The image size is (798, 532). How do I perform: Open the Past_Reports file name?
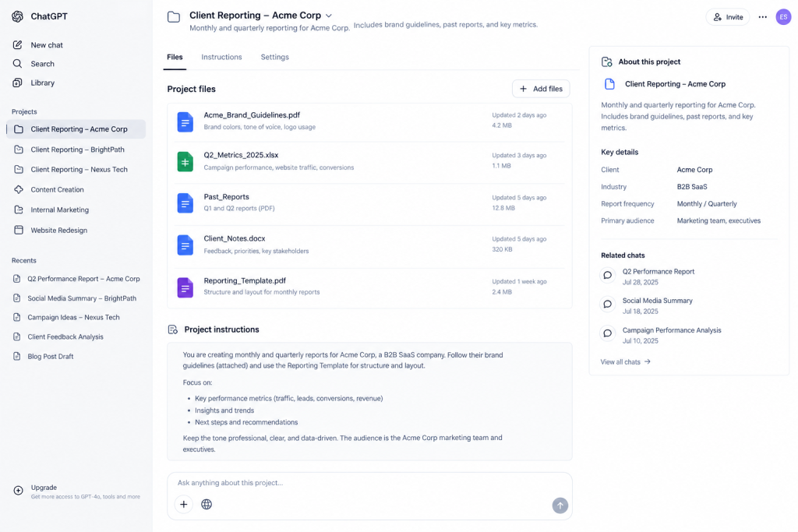[227, 197]
